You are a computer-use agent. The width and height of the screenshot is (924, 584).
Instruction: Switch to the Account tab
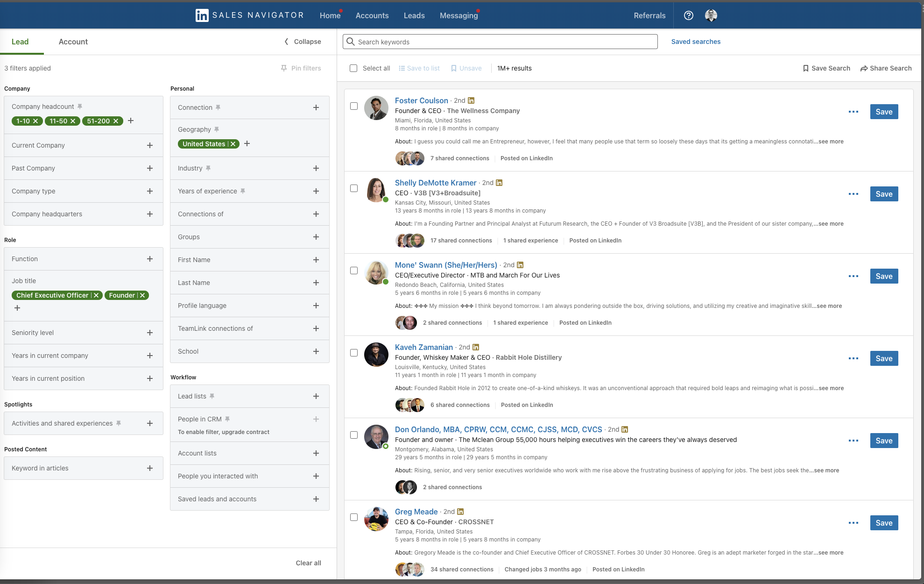(73, 42)
